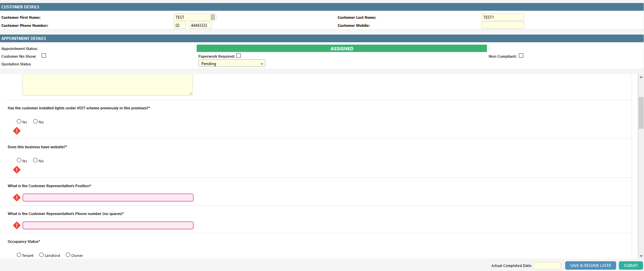Image resolution: width=644 pixels, height=271 pixels.
Task: Check the Non Compliant checkbox
Action: click(x=521, y=56)
